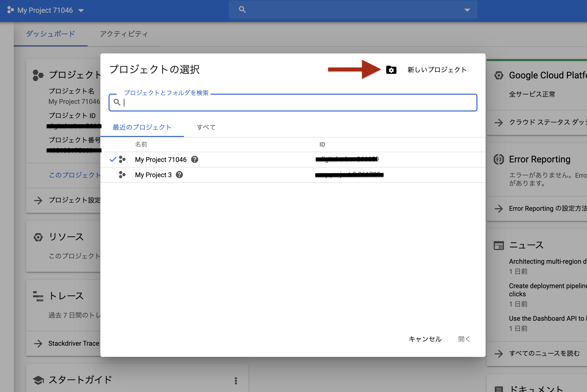Click the checkmark next to My Project 71046
The height and width of the screenshot is (392, 587).
point(113,160)
